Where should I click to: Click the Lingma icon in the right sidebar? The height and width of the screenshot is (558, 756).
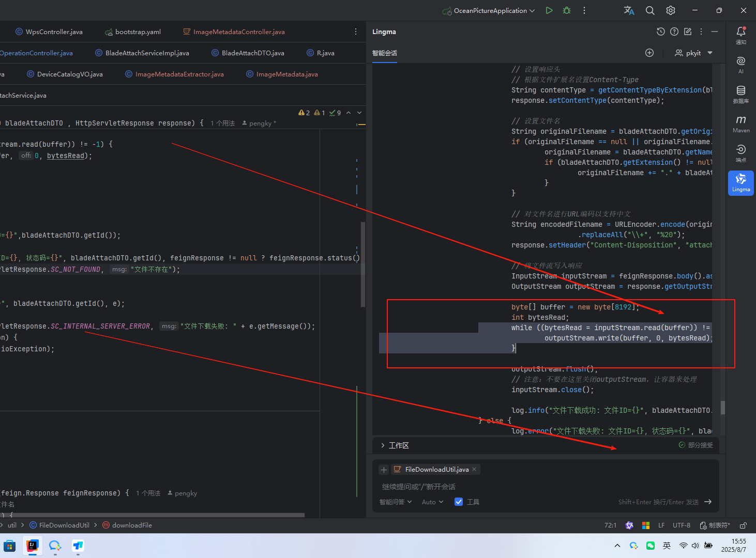pos(741,183)
